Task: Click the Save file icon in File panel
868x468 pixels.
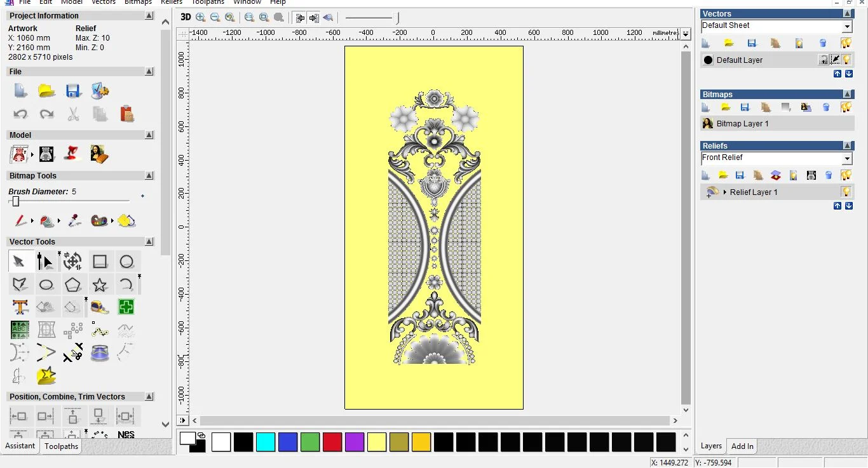Action: coord(73,91)
